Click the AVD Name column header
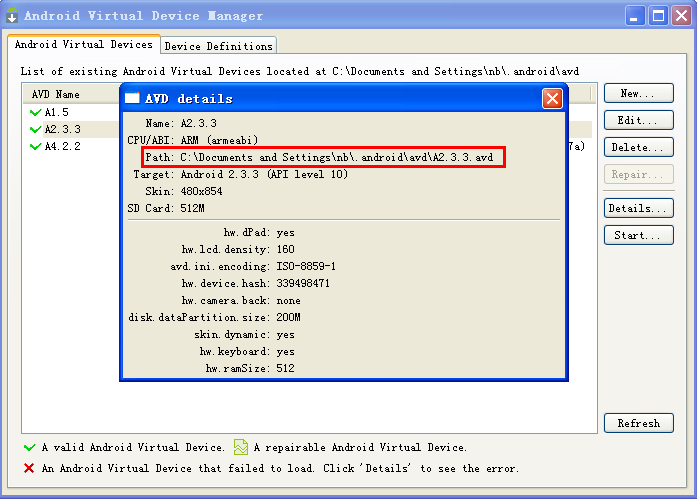This screenshot has height=499, width=697. click(71, 94)
